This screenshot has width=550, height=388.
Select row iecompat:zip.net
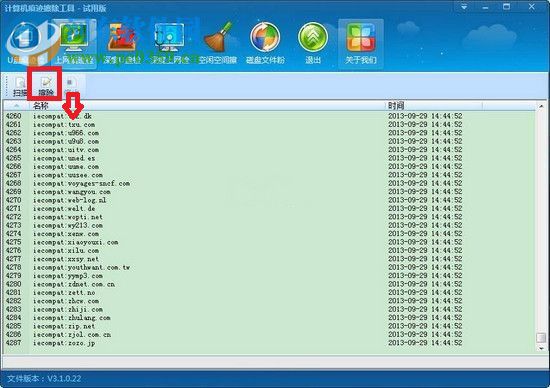(x=269, y=327)
